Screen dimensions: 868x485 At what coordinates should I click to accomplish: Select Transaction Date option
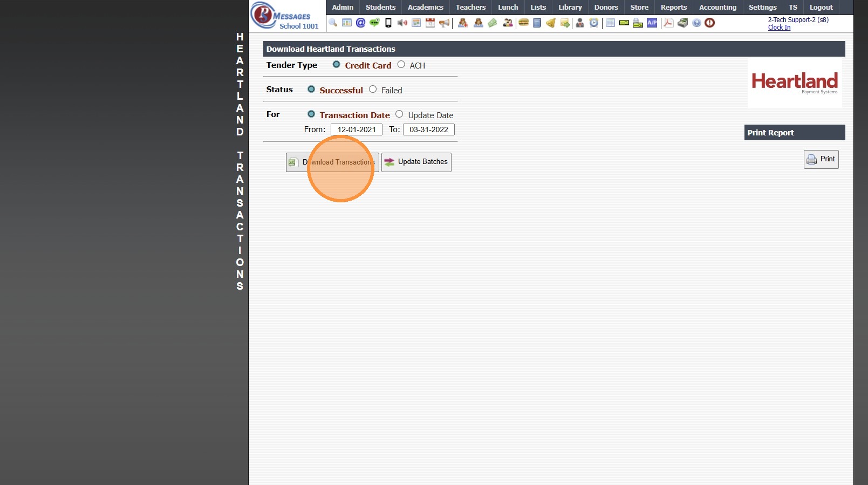point(311,114)
